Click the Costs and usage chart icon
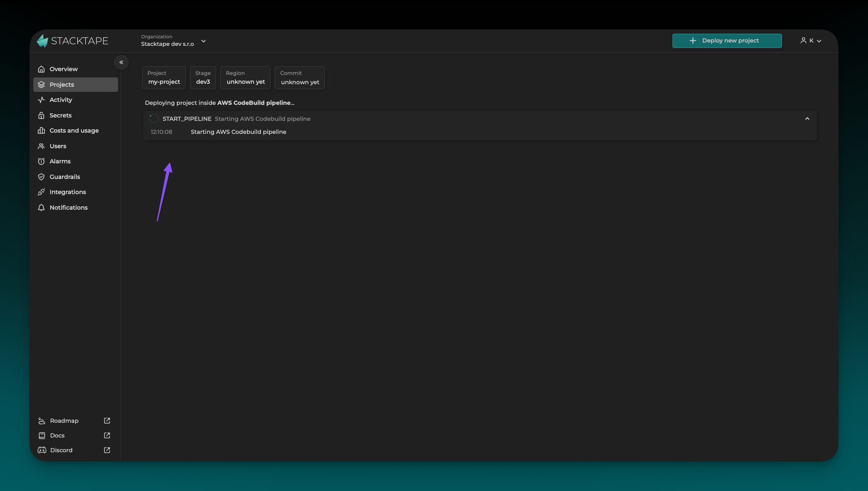Screen dimensions: 868x491 41,131
